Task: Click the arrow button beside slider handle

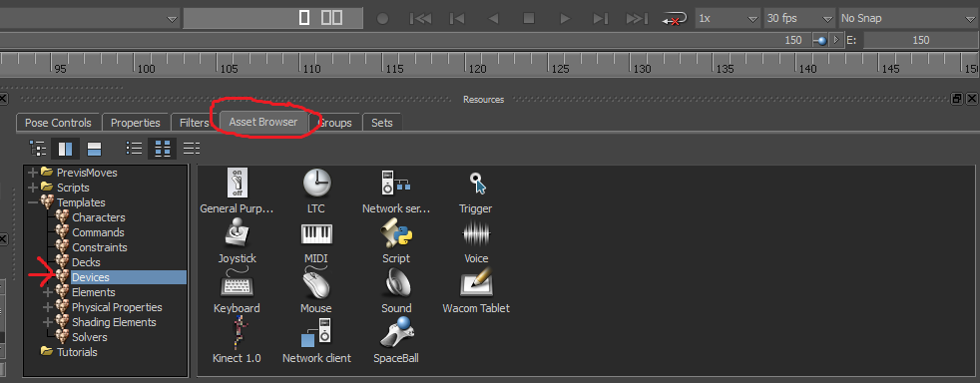Action: [835, 40]
